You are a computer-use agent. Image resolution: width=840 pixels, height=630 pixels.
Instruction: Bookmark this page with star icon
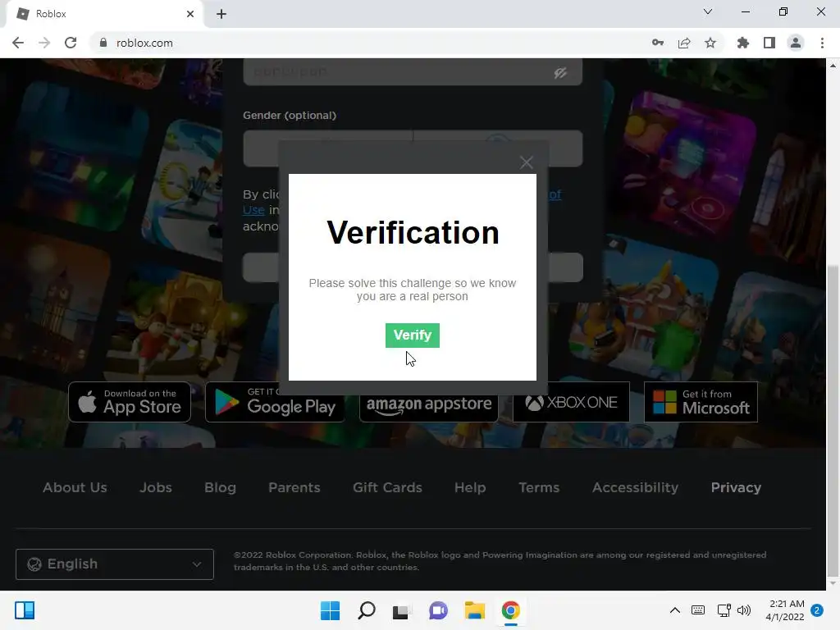(x=710, y=43)
